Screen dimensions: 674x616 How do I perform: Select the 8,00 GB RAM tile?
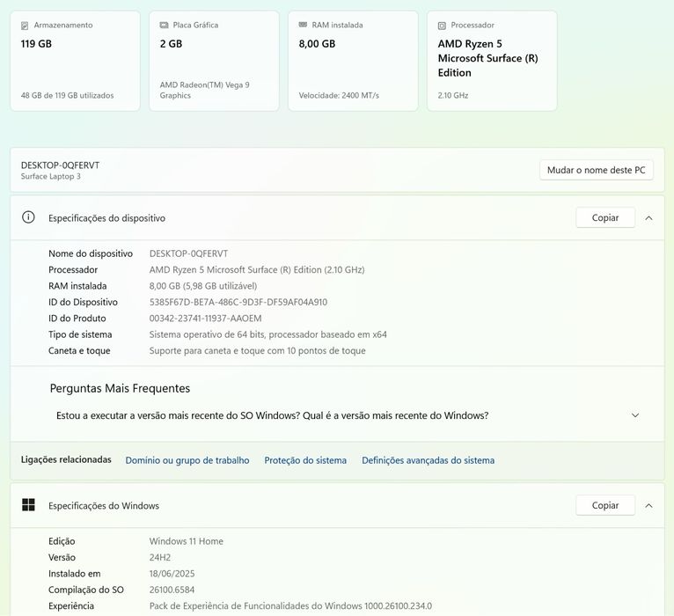tap(353, 62)
